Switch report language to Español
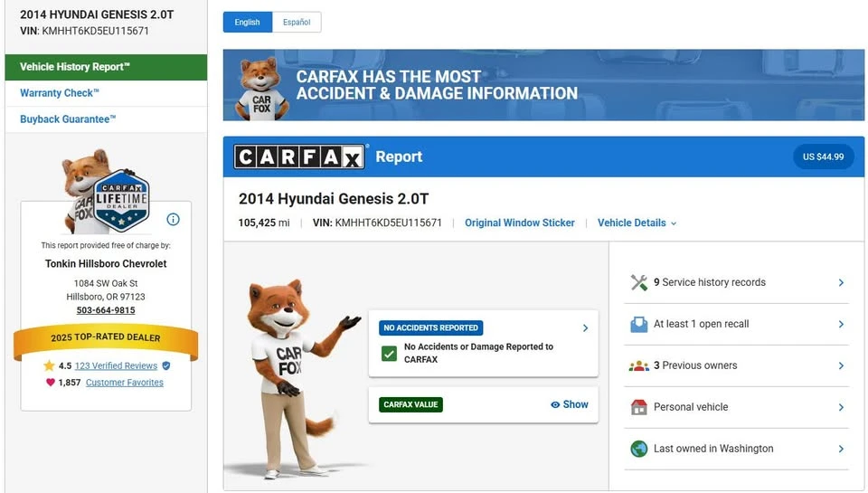 point(297,22)
